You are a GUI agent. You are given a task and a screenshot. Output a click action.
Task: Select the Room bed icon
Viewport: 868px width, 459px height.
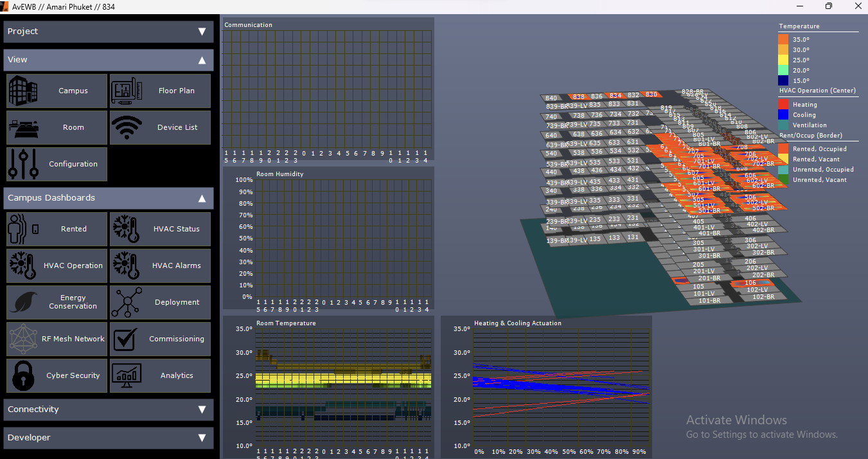coord(23,127)
